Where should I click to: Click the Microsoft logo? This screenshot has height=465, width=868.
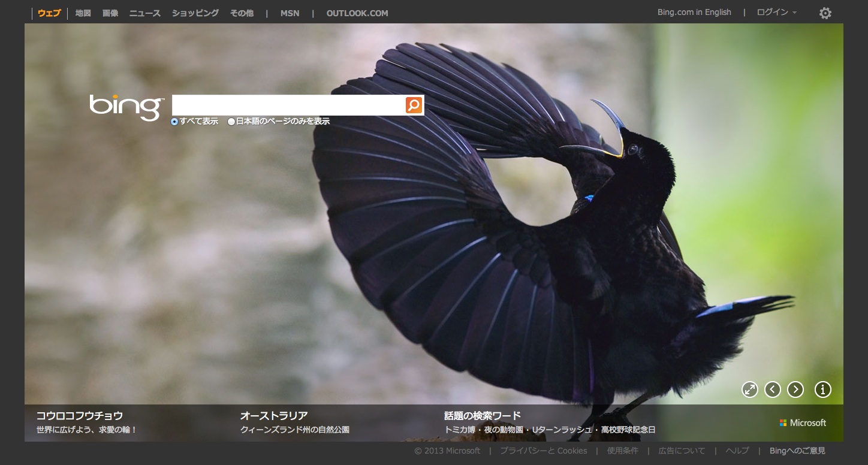[x=803, y=423]
